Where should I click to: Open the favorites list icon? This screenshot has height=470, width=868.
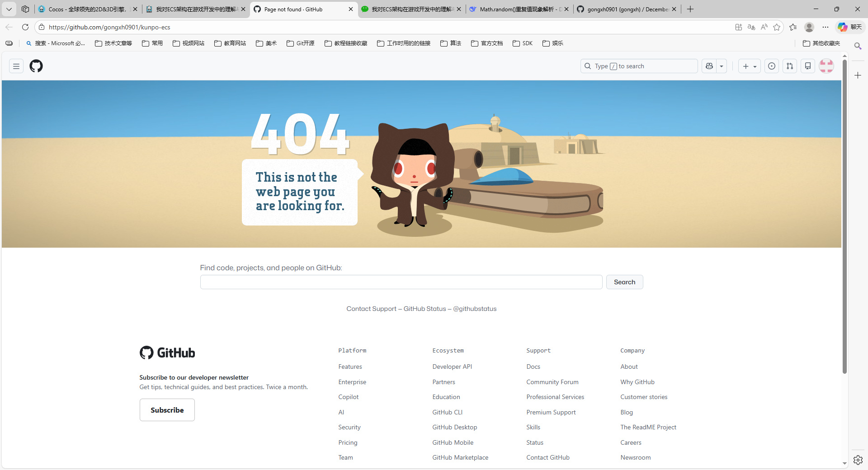coord(793,27)
